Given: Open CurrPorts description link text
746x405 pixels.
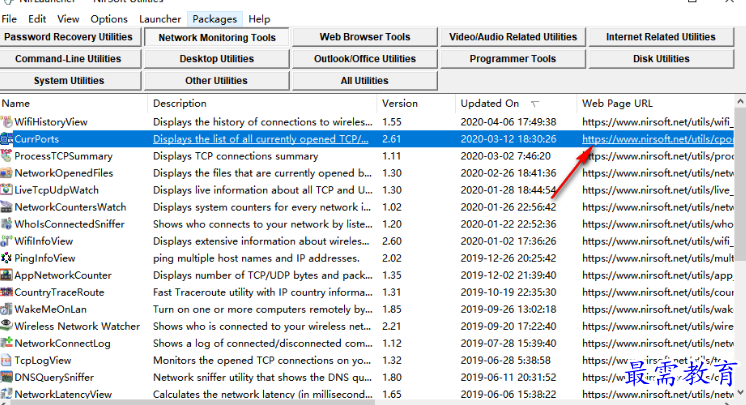Looking at the screenshot, I should coord(261,139).
